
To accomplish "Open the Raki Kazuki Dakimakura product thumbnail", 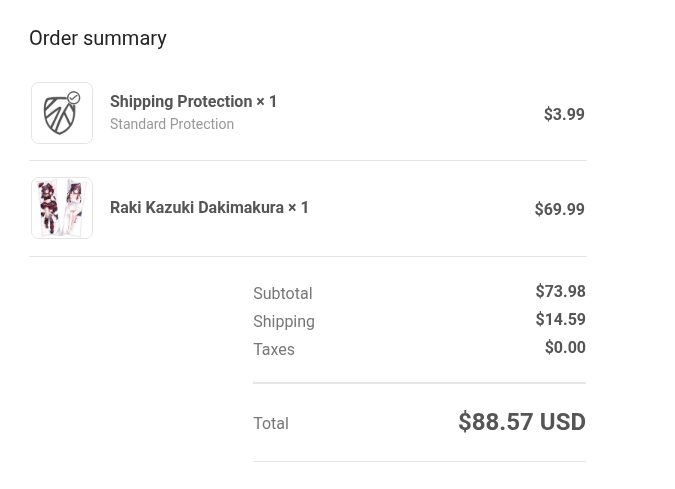I will pos(62,208).
